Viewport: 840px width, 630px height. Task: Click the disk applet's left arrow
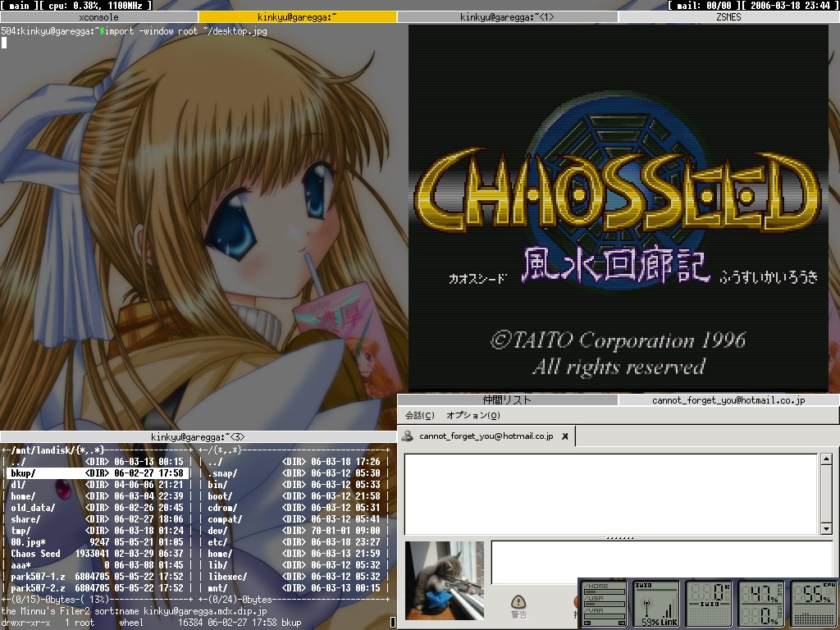point(586,623)
